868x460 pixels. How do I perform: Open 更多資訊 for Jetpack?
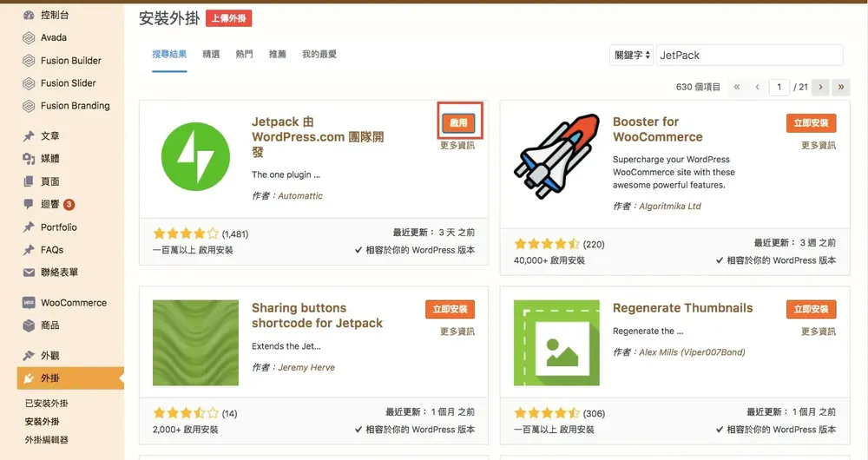click(457, 146)
